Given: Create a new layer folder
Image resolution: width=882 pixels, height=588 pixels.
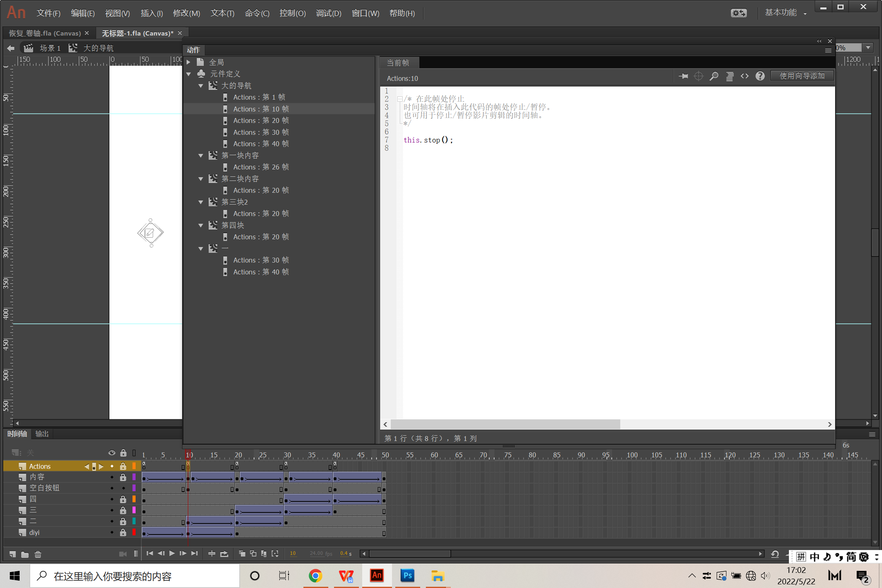Looking at the screenshot, I should tap(25, 554).
